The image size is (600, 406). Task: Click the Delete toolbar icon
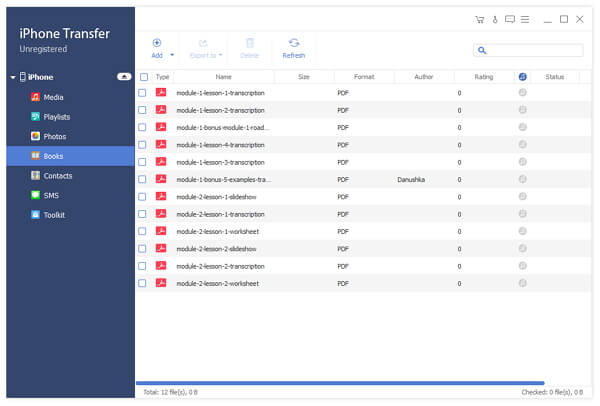[249, 43]
